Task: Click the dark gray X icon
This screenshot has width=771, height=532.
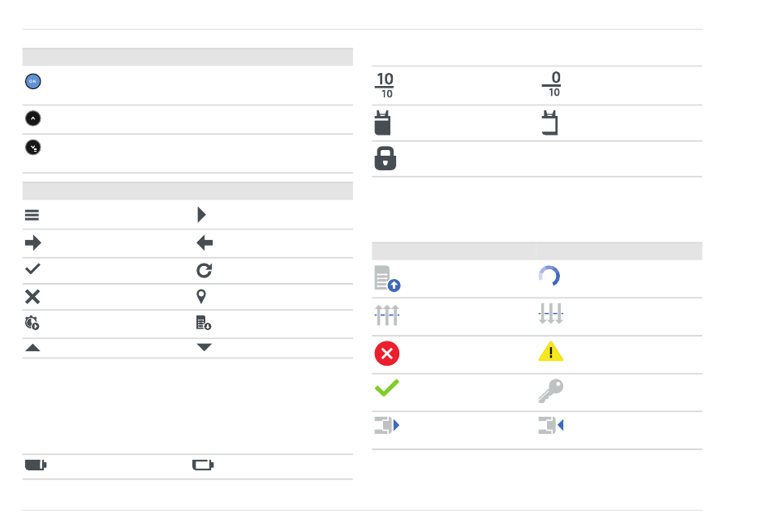Action: point(33,296)
